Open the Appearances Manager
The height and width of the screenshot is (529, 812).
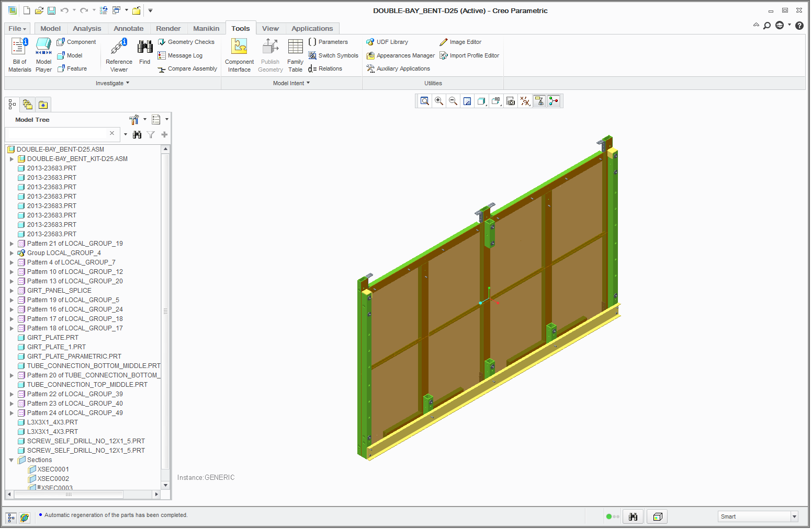(401, 55)
